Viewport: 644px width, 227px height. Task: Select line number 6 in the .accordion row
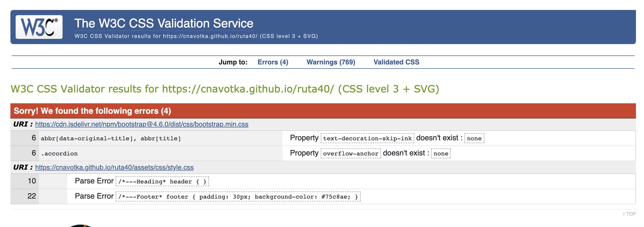(x=34, y=153)
